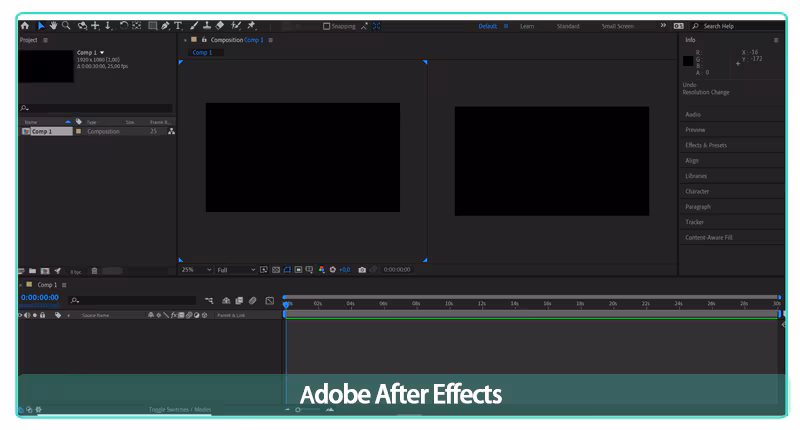Select the Puppet Pin tool

pyautogui.click(x=251, y=26)
